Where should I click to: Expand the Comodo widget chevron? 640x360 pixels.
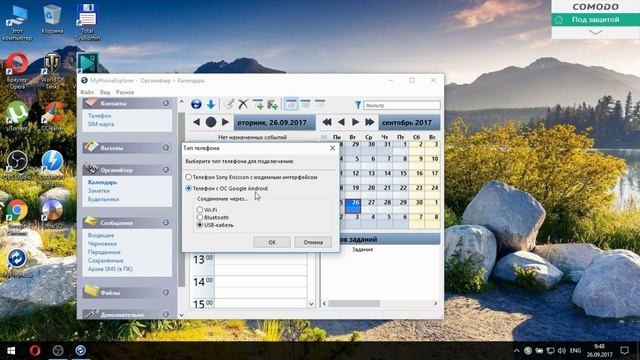coord(596,32)
